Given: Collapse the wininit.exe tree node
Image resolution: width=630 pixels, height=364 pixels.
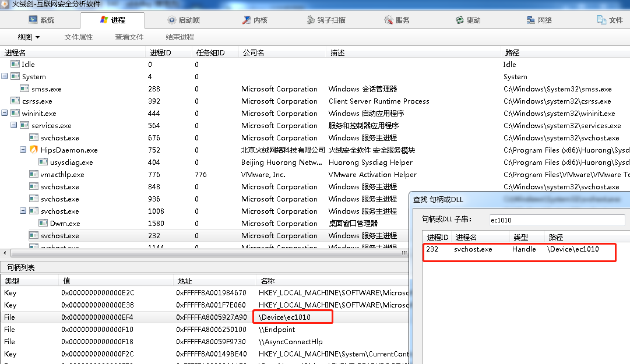Looking at the screenshot, I should (x=5, y=113).
